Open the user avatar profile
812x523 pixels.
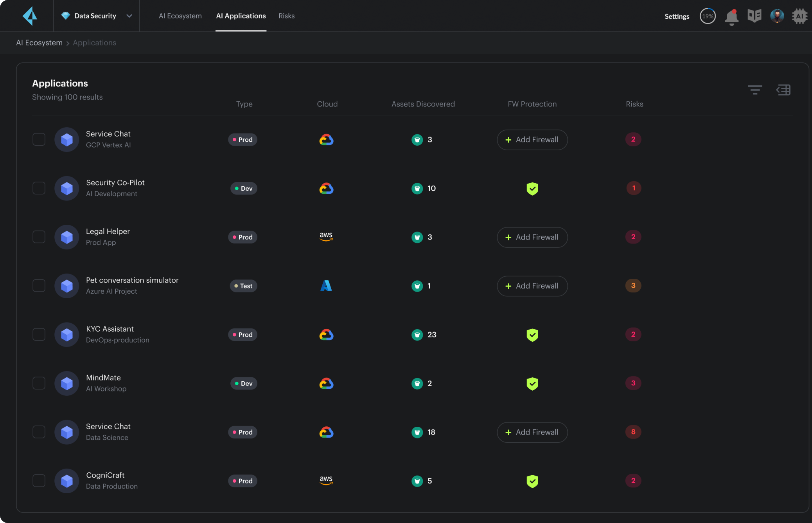[777, 16]
